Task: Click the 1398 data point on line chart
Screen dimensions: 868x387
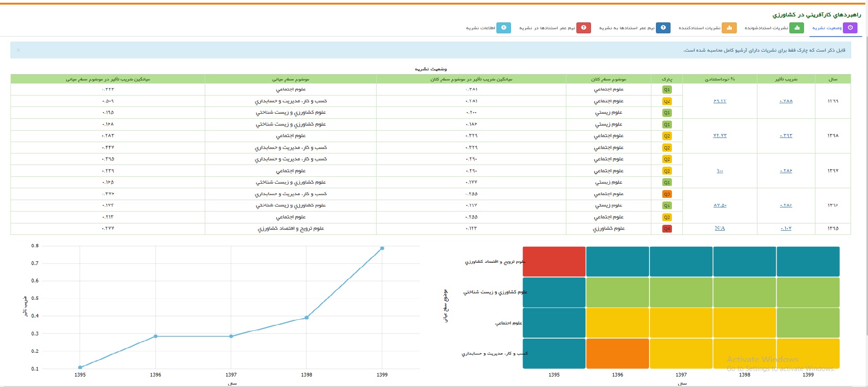Action: tap(307, 318)
